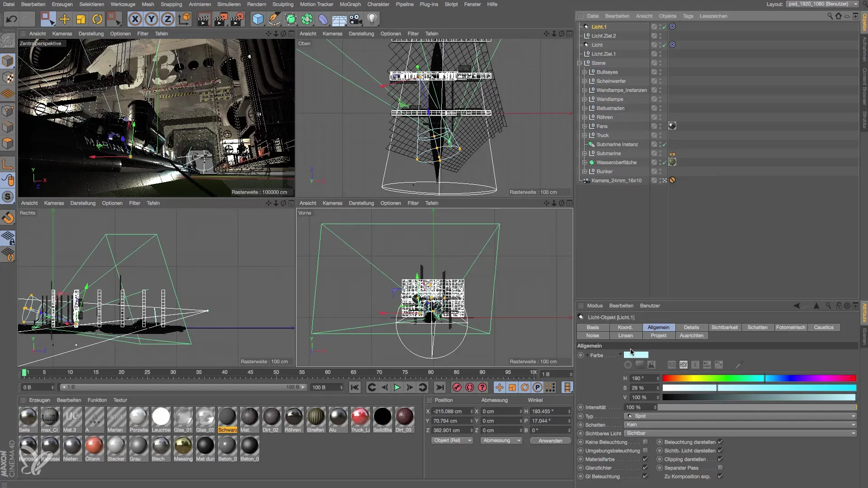
Task: Open the Sculpting menu
Action: tap(283, 4)
